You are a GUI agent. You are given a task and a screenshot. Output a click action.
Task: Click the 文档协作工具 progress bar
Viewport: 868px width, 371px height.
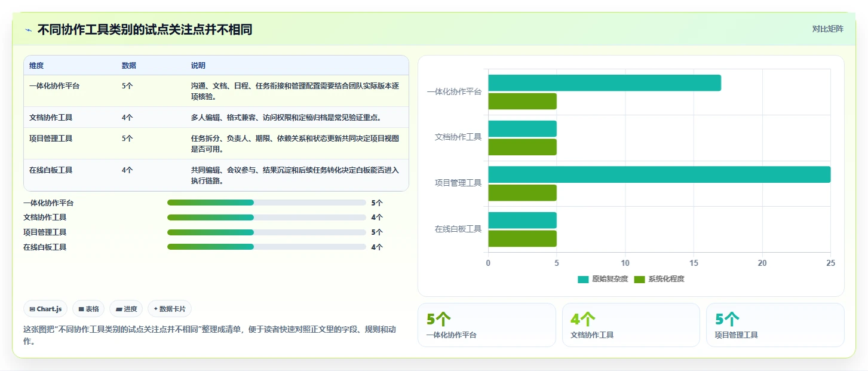[x=266, y=217]
